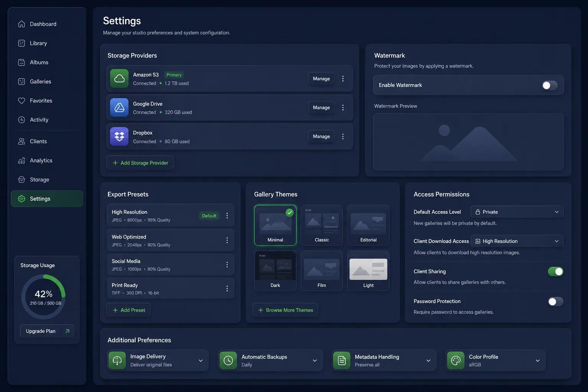Click Manage for Amazon S3
Image resolution: width=588 pixels, height=392 pixels.
click(321, 78)
